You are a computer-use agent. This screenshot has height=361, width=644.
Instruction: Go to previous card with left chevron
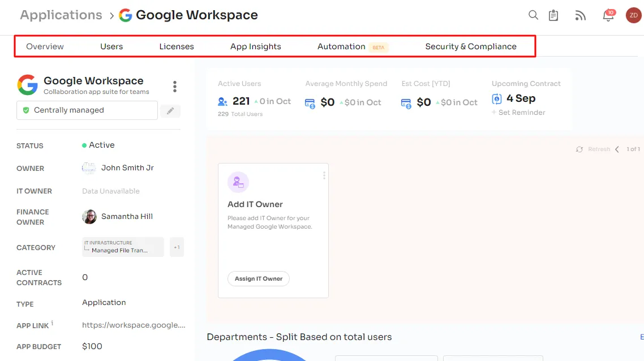[x=617, y=149]
